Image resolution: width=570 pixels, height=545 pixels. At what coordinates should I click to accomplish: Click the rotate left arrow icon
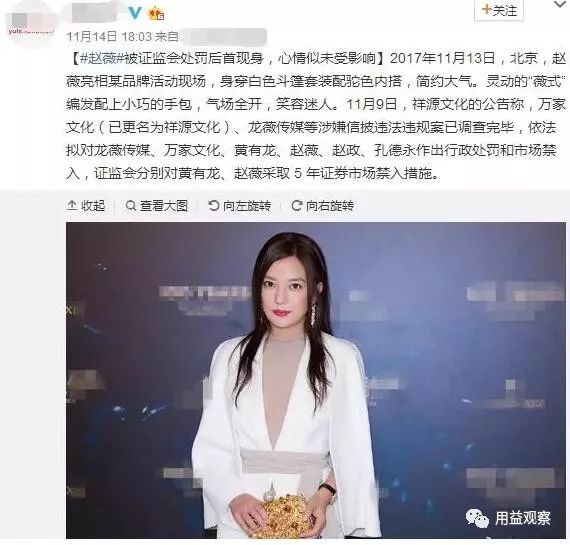pos(214,206)
